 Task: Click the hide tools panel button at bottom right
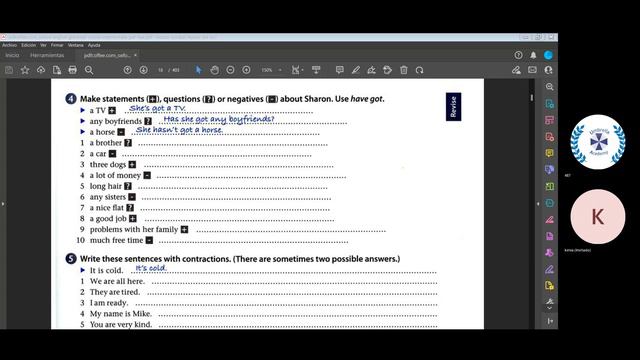point(550,321)
